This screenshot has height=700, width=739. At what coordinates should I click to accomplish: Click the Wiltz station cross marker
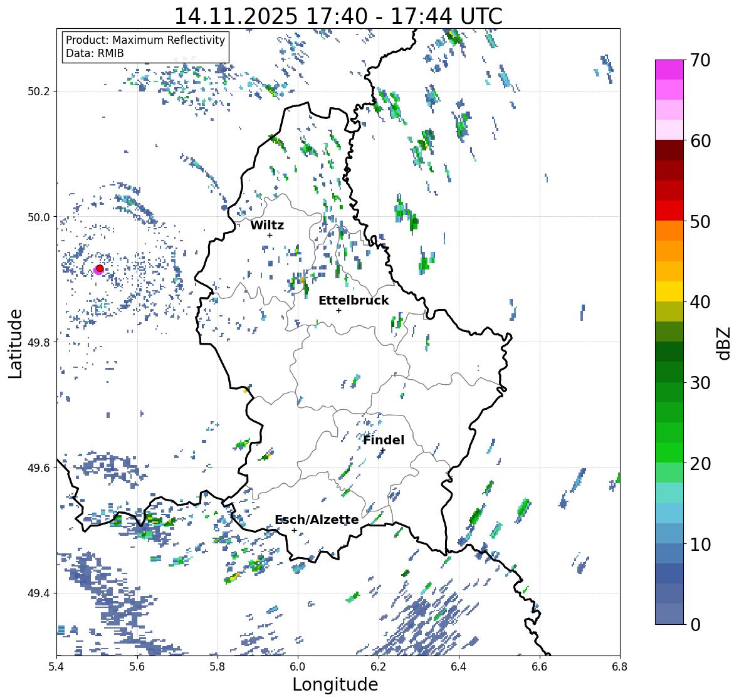(x=270, y=235)
